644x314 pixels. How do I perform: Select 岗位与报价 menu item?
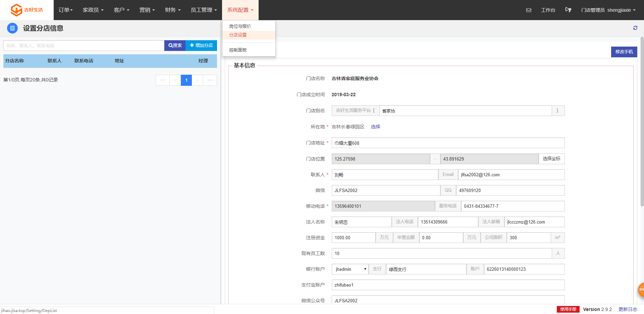(249, 26)
